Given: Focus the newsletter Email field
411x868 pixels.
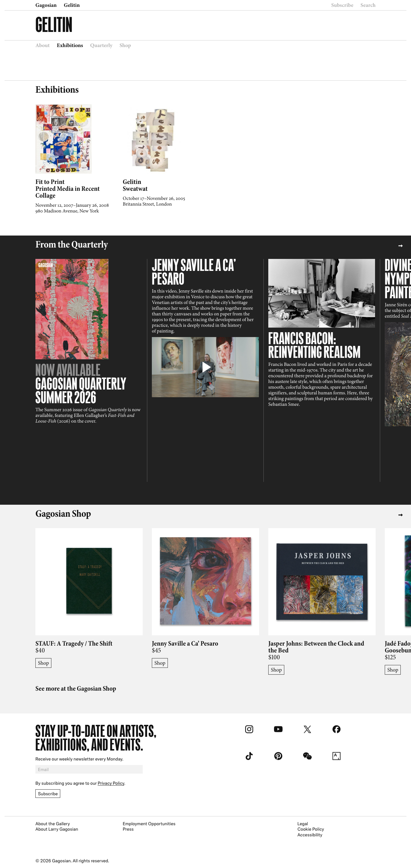Looking at the screenshot, I should coord(89,769).
